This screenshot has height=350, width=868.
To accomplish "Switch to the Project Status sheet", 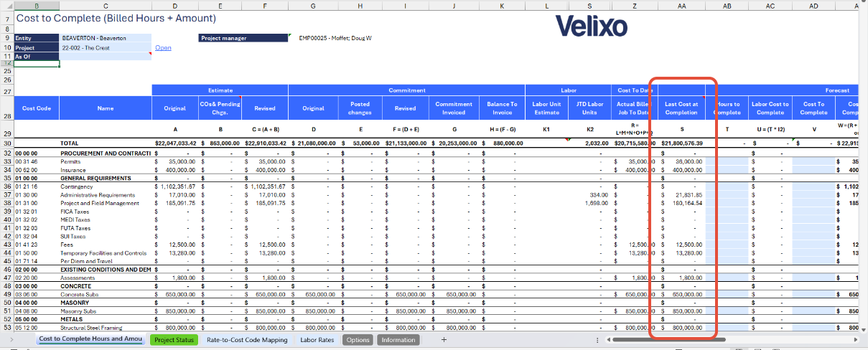I will [174, 340].
